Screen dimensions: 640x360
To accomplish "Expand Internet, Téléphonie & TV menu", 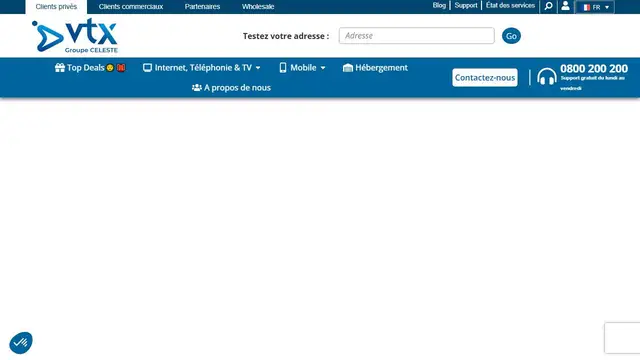I will 202,68.
